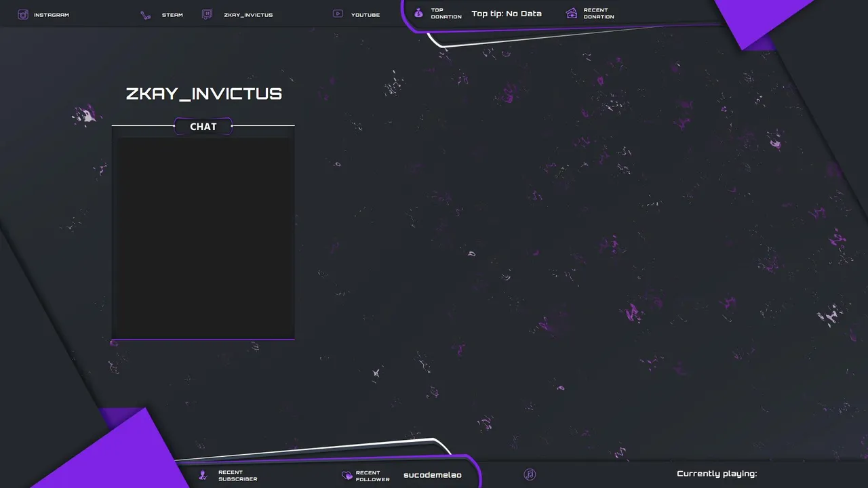Click the large ZKAY_INVICTUS title

[x=204, y=94]
